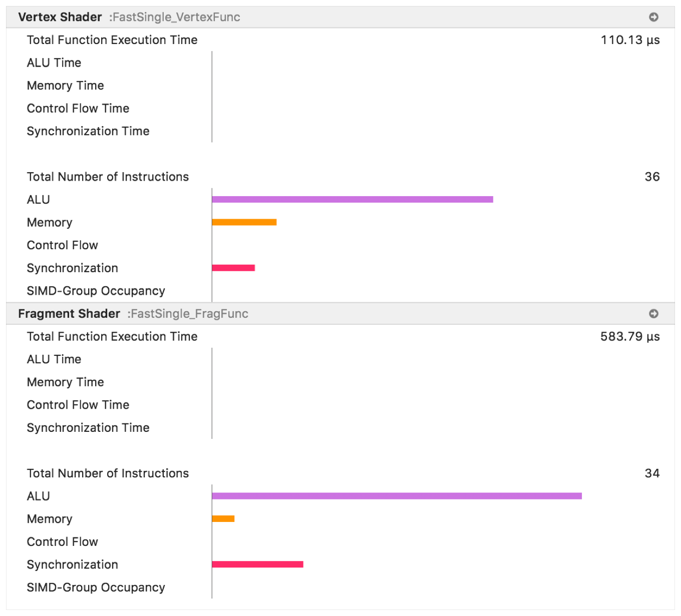
Task: Select vertex shader Total Function Execution Time row
Action: (x=112, y=40)
